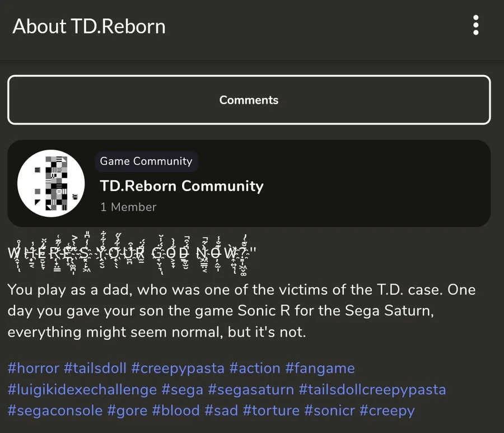The height and width of the screenshot is (433, 504).
Task: Select the #tailsdollcreepypasta hashtag
Action: [372, 390]
